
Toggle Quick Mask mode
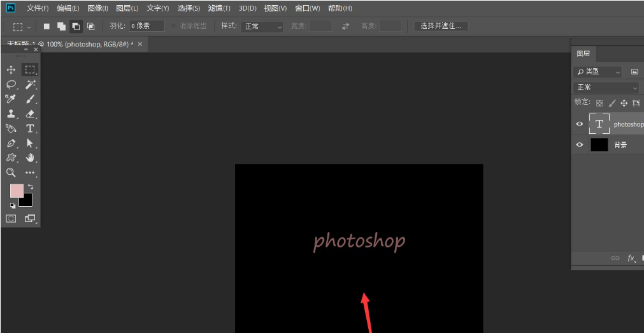coord(11,219)
